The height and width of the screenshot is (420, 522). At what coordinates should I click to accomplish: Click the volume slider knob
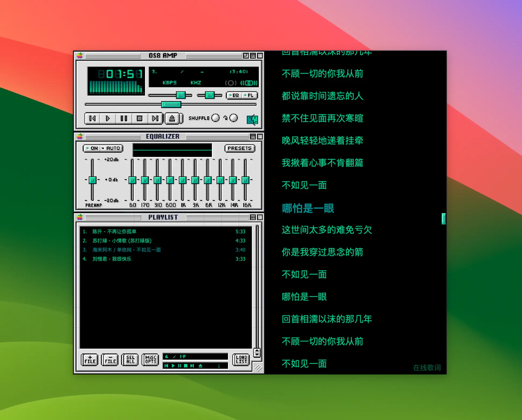pyautogui.click(x=181, y=95)
